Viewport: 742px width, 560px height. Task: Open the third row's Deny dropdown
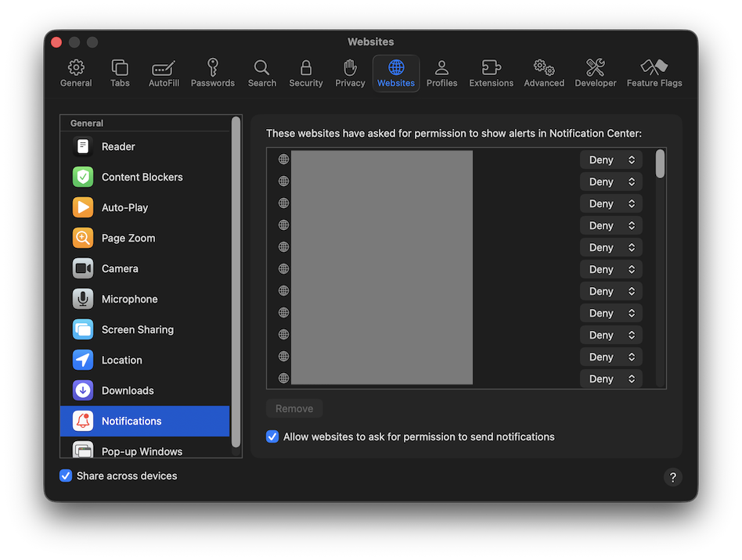point(611,204)
